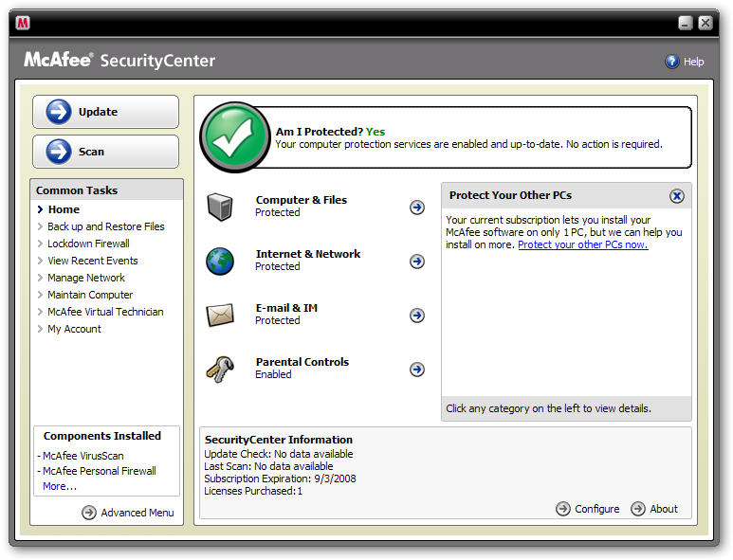Click the McAfee logo in the title bar
Image resolution: width=733 pixels, height=560 pixels.
click(23, 23)
